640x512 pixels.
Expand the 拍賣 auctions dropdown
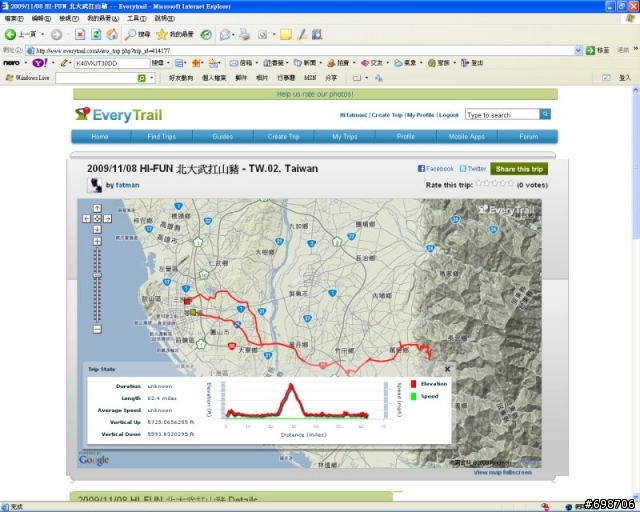point(354,63)
